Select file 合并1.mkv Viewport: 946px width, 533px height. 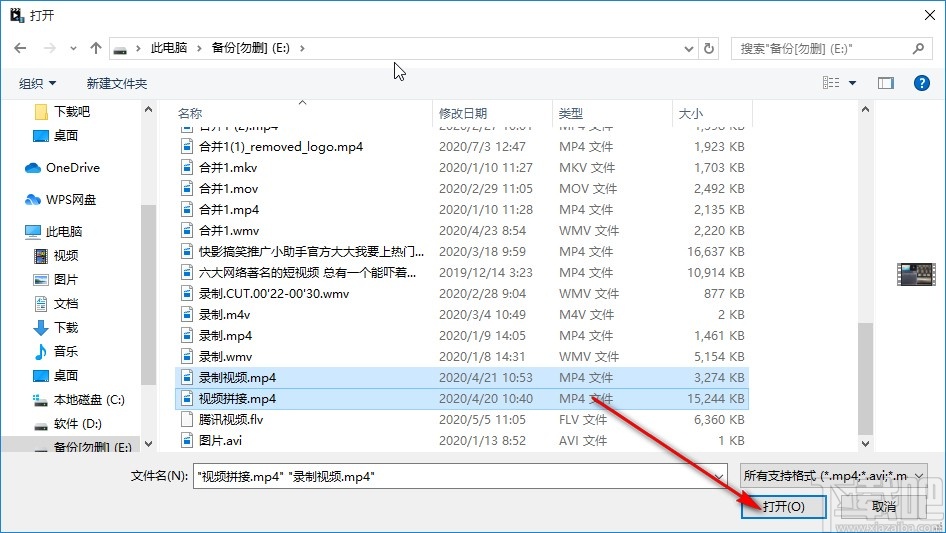462,168
